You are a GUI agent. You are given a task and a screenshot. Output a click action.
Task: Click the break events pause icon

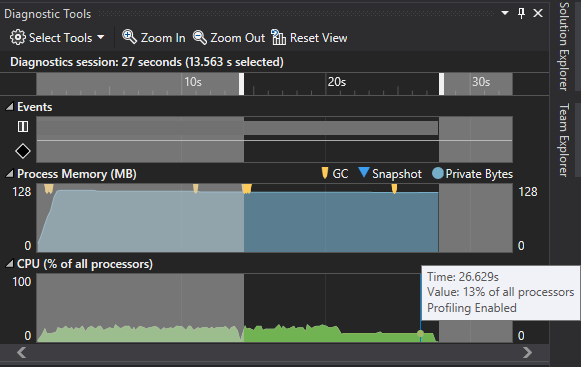[x=23, y=127]
